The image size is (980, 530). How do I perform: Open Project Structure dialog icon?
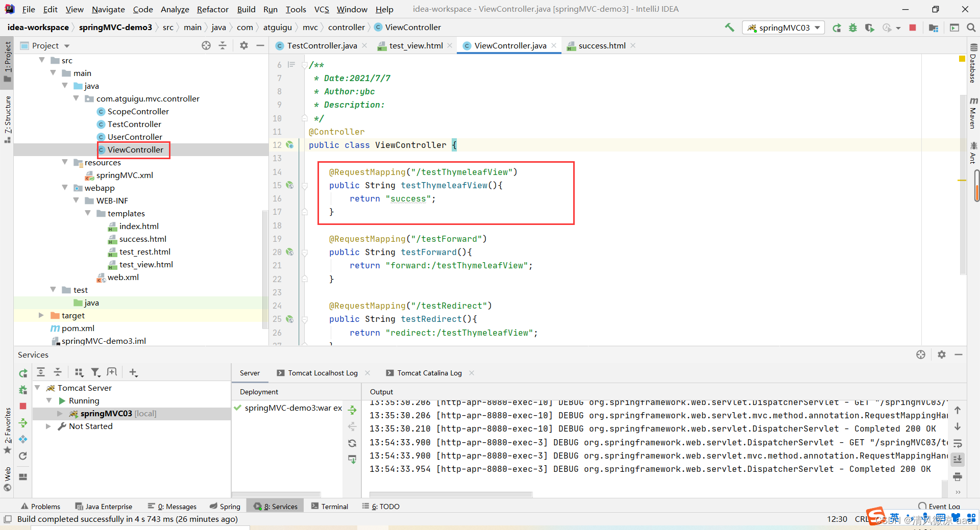(934, 28)
